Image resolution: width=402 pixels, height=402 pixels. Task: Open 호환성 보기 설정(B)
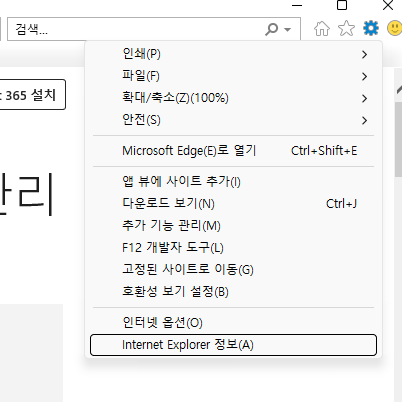click(x=233, y=292)
